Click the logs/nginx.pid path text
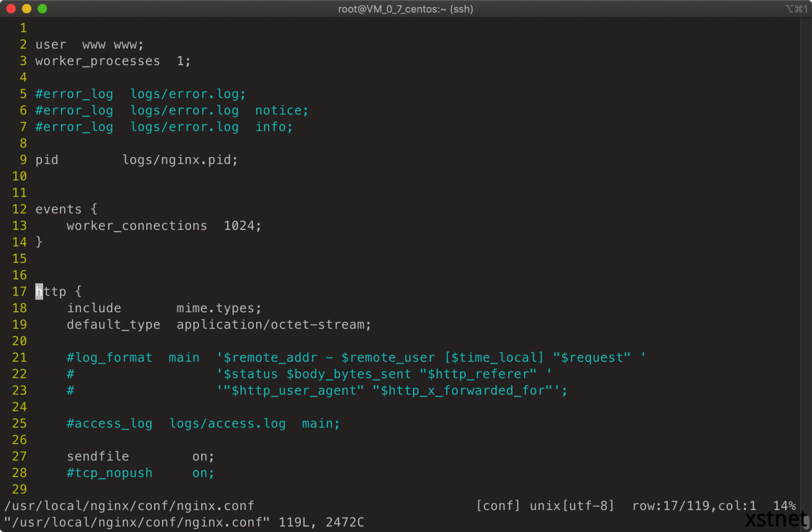The width and height of the screenshot is (812, 532). pyautogui.click(x=179, y=160)
